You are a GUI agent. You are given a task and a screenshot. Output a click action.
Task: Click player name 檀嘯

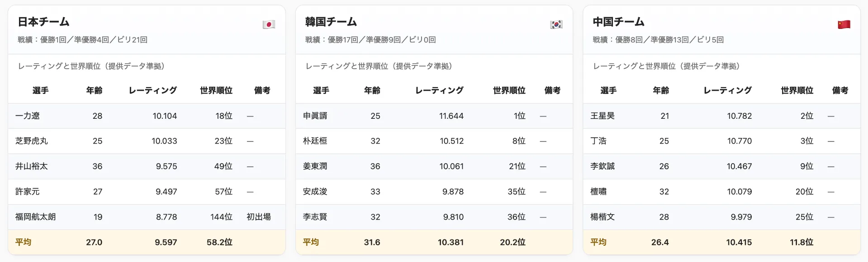[x=599, y=192]
